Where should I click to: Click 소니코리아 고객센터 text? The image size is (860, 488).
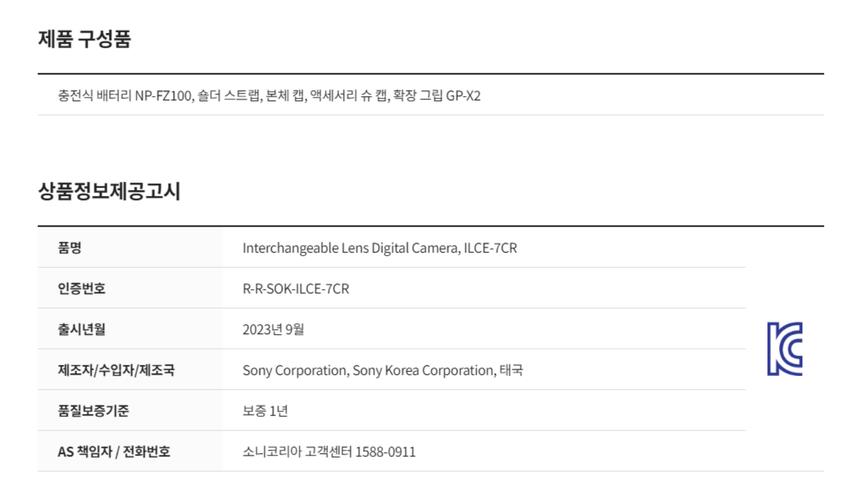297,451
